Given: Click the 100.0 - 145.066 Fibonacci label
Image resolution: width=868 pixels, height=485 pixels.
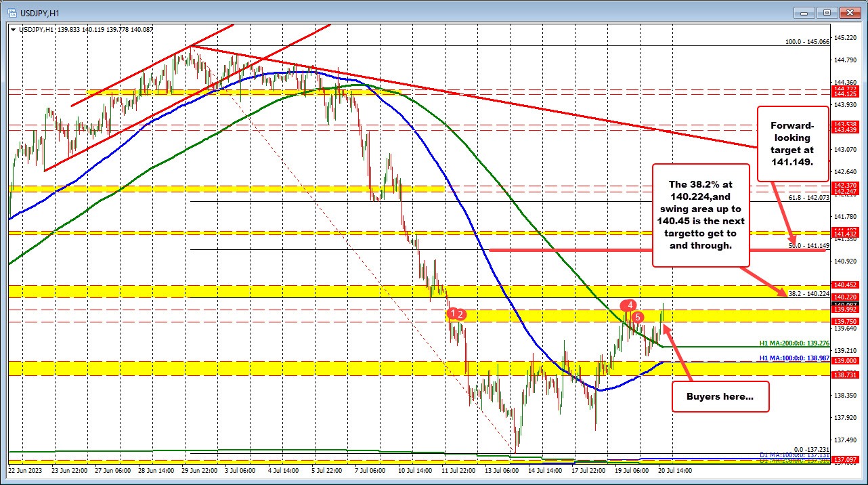Looking at the screenshot, I should tap(807, 41).
